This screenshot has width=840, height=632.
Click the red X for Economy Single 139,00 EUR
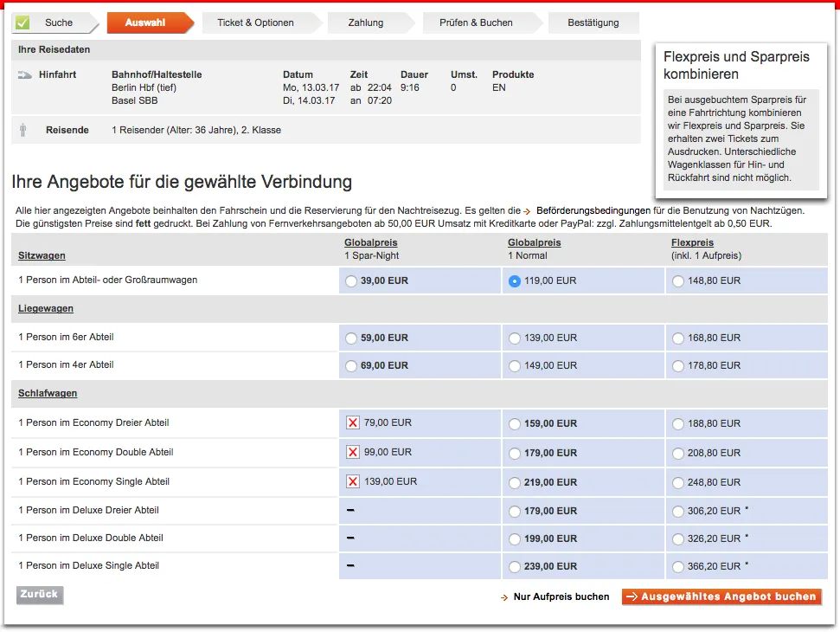coord(352,481)
